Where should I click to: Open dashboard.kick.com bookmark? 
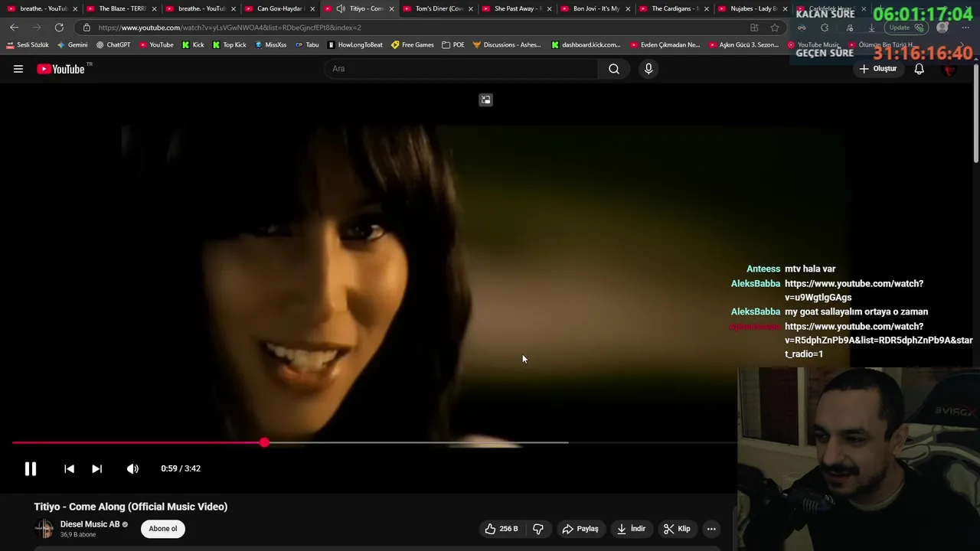tap(586, 45)
